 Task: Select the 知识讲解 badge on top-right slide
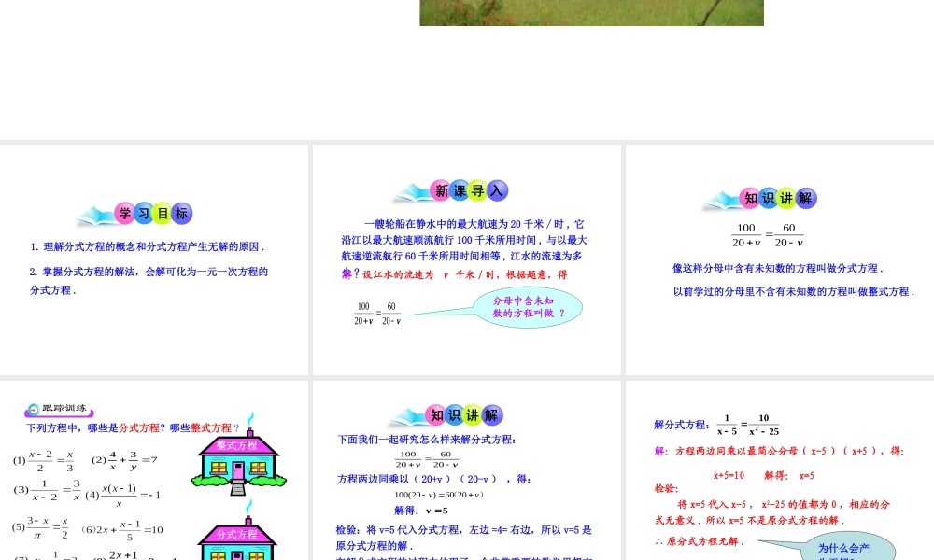coord(776,199)
